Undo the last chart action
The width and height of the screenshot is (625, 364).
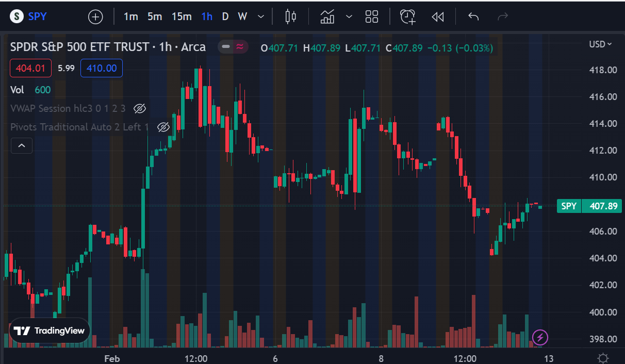click(x=473, y=16)
